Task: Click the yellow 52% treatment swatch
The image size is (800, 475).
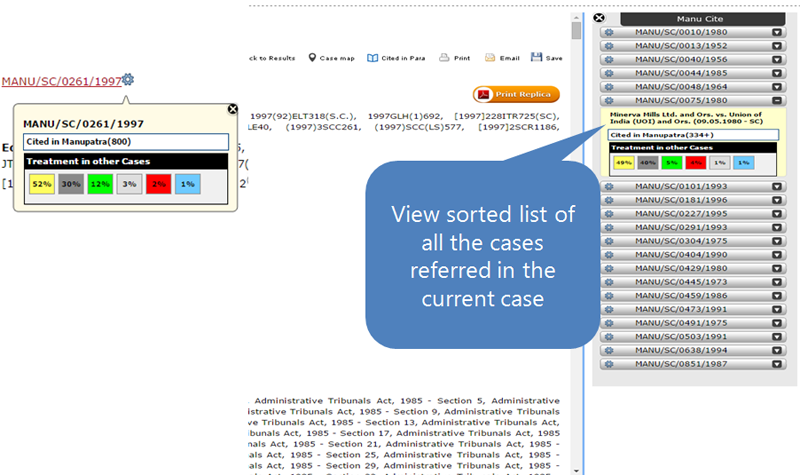Action: (41, 183)
